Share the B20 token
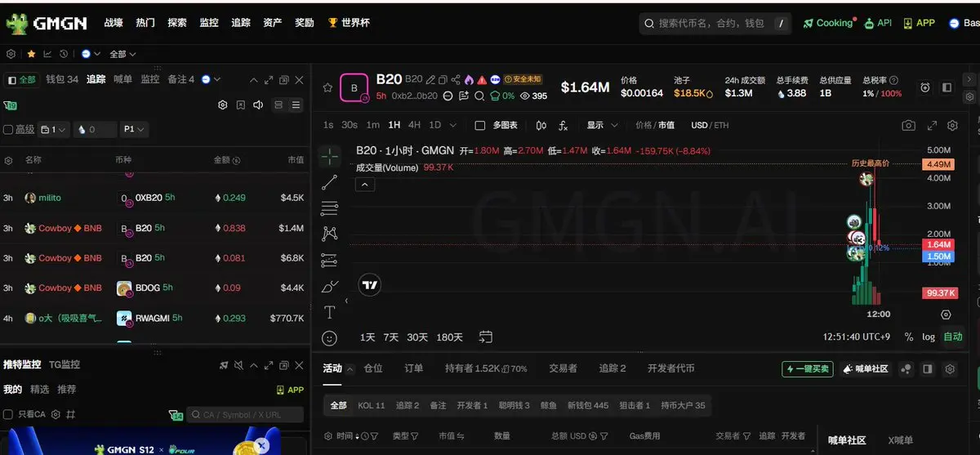Viewport: 980px width, 455px height. (456, 80)
